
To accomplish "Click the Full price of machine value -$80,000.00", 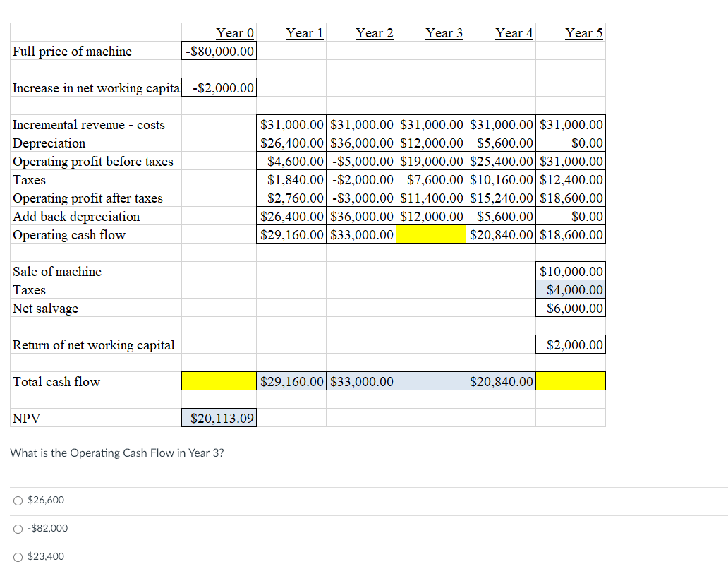I will [x=219, y=51].
